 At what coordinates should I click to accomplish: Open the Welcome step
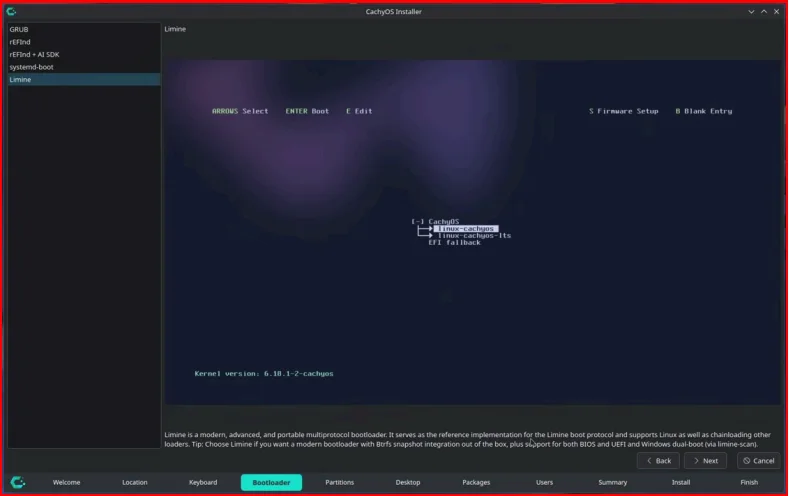coord(66,482)
